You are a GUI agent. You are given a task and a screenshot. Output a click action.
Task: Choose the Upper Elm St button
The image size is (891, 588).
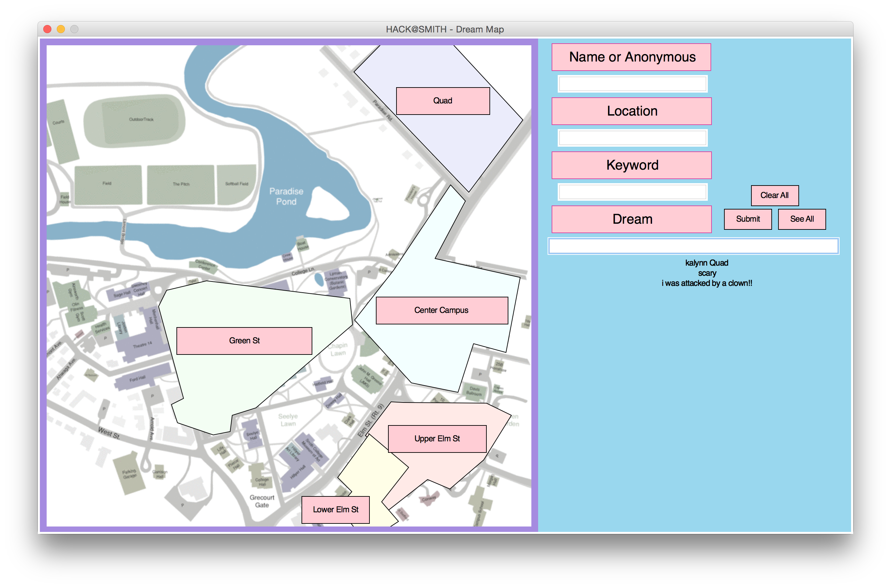(x=437, y=438)
